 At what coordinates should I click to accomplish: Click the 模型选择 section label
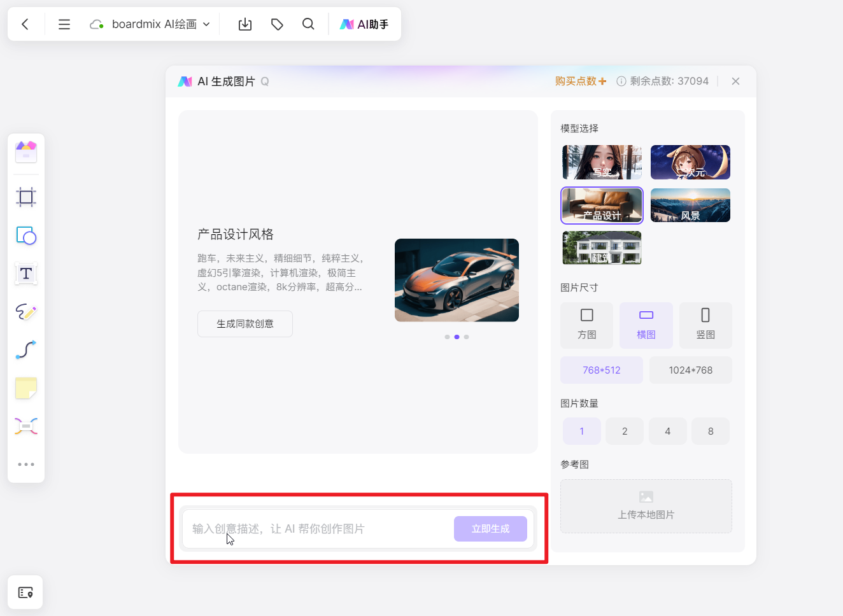579,129
